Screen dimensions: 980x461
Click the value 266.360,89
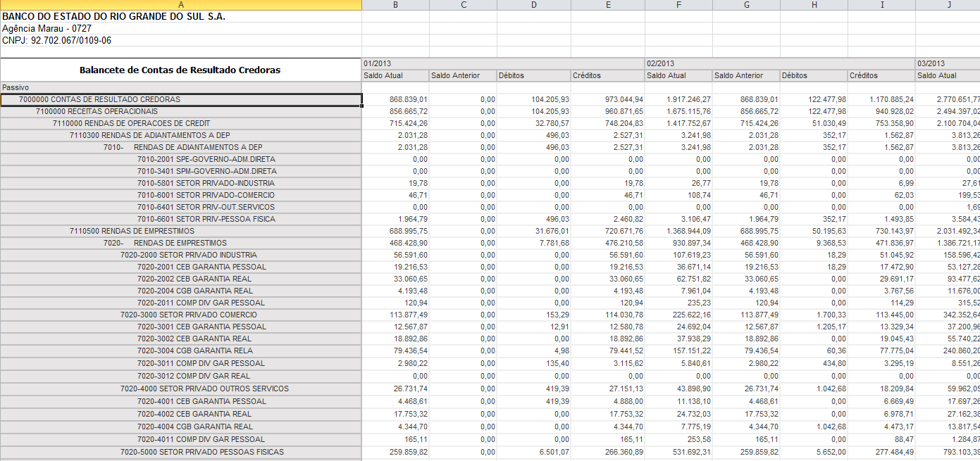click(623, 452)
